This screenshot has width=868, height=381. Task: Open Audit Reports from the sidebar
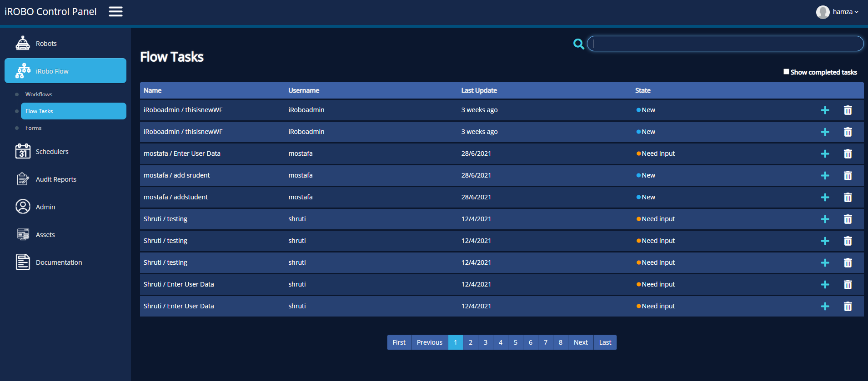(55, 179)
